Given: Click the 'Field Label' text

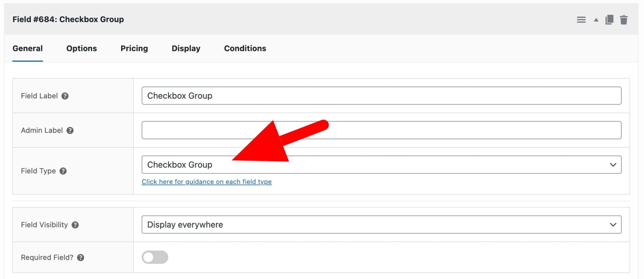Looking at the screenshot, I should 39,96.
